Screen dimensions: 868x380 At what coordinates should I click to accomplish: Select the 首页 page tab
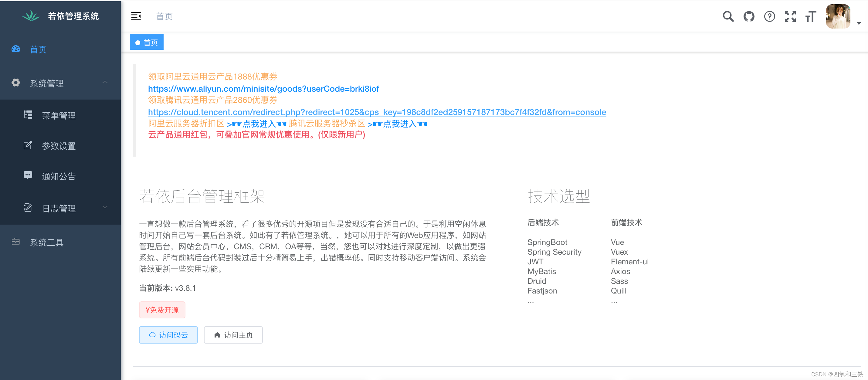point(147,42)
